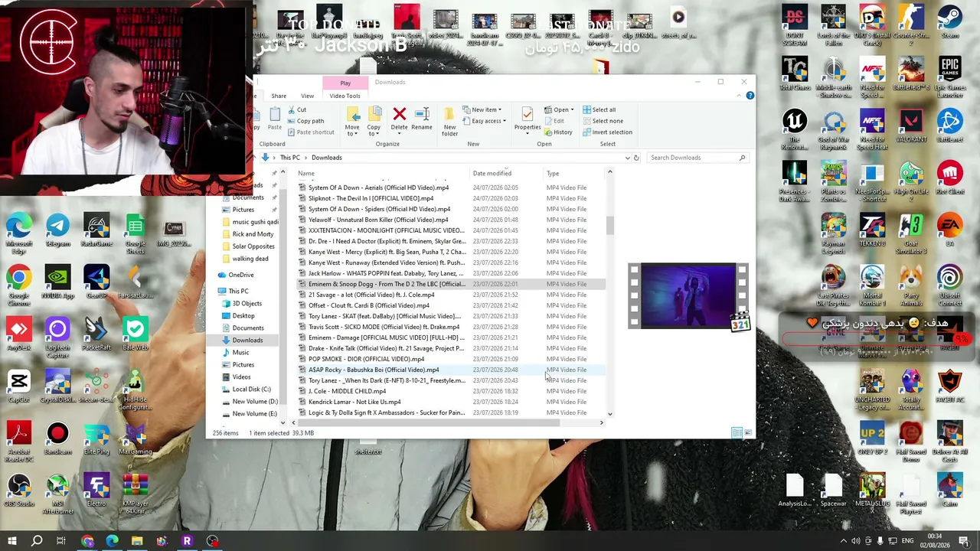Screen dimensions: 980x551
Task: Collapse the ribbon with the chevron
Action: [738, 96]
